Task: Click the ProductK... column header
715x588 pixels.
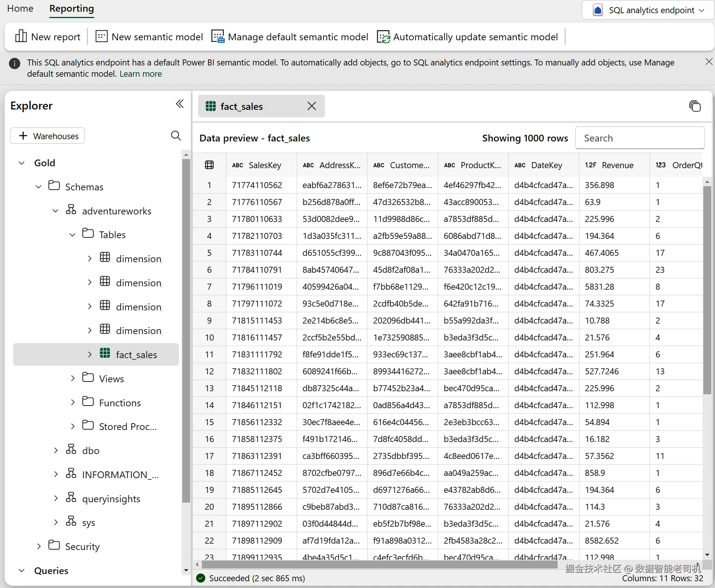Action: click(473, 165)
